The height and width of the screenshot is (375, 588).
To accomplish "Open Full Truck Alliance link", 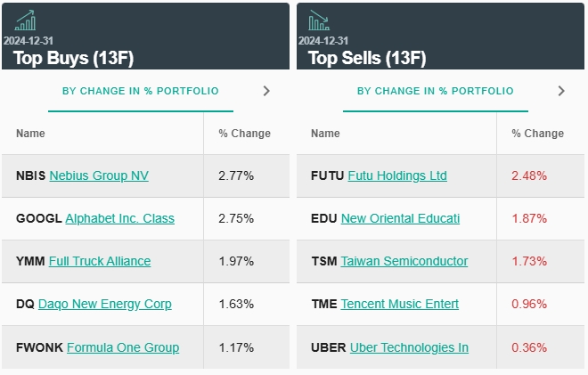I will [100, 261].
